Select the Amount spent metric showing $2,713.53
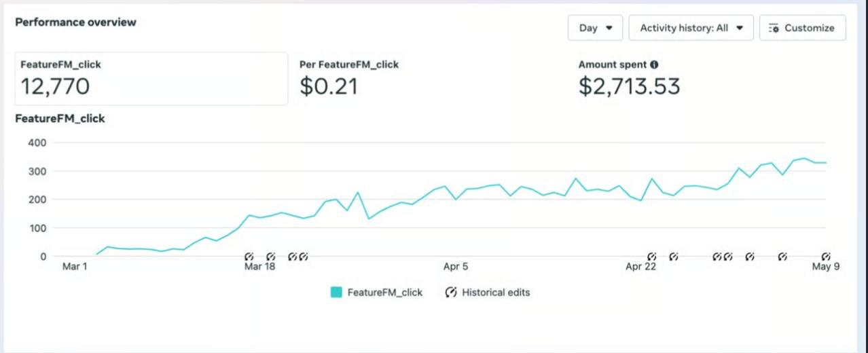The image size is (868, 353). 629,79
